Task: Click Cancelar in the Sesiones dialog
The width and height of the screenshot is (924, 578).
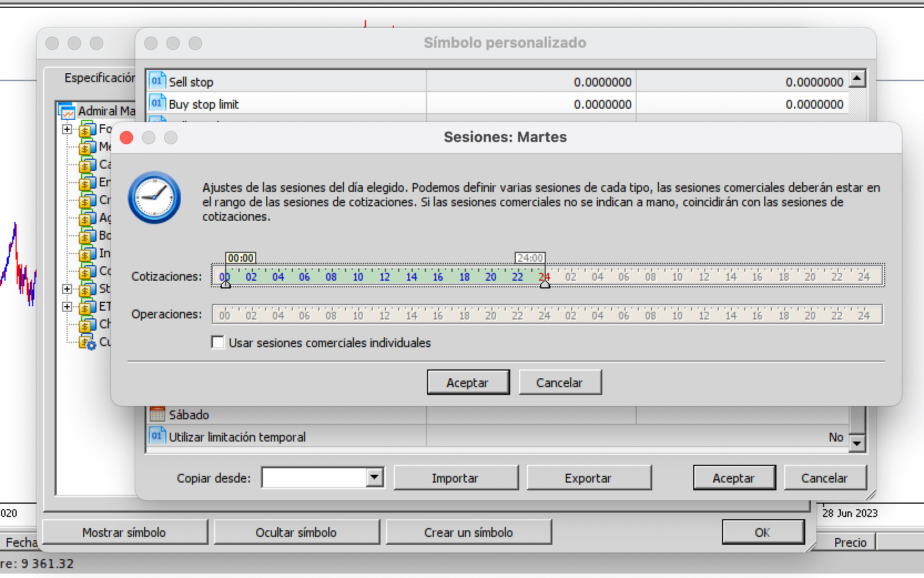Action: pos(560,382)
